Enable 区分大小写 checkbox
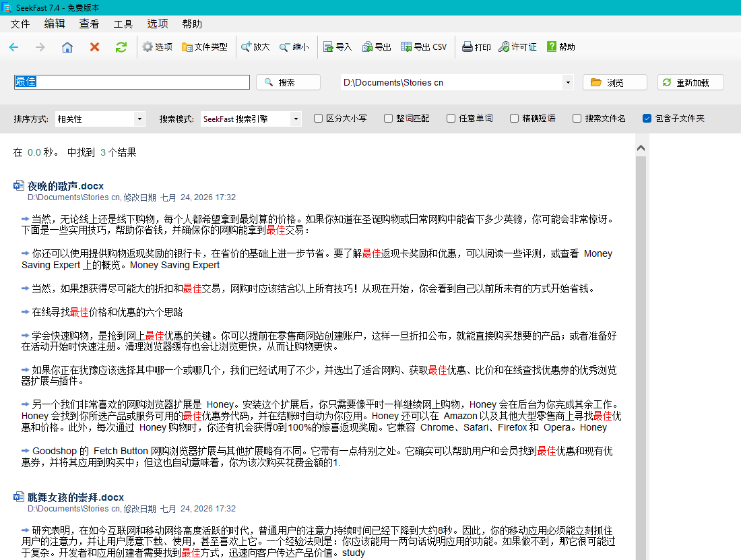The height and width of the screenshot is (560, 741). pyautogui.click(x=318, y=118)
